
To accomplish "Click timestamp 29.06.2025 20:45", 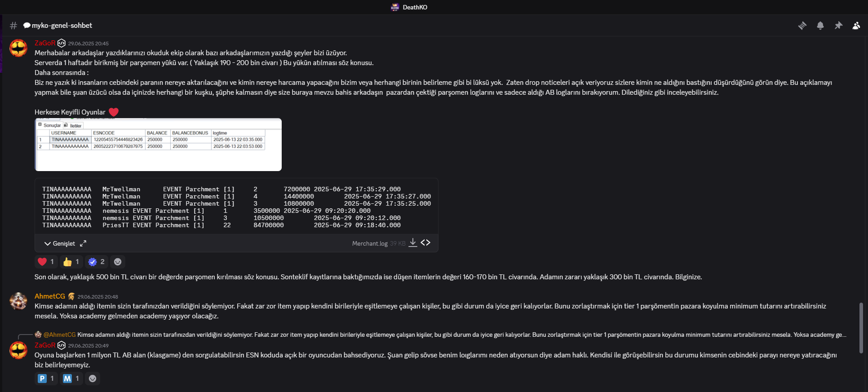I will click(89, 44).
